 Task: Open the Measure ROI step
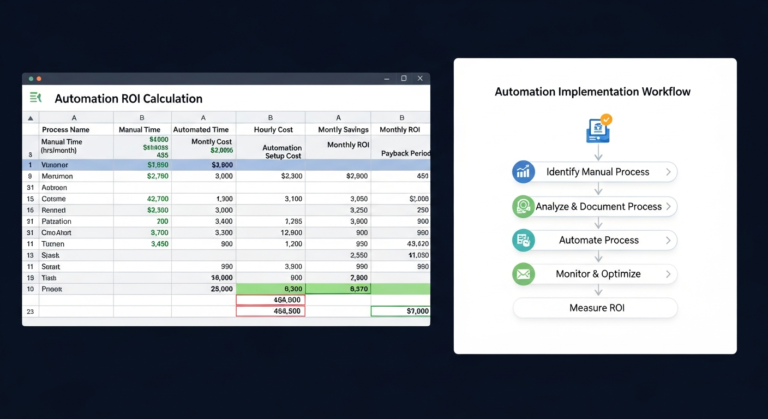[x=596, y=308]
